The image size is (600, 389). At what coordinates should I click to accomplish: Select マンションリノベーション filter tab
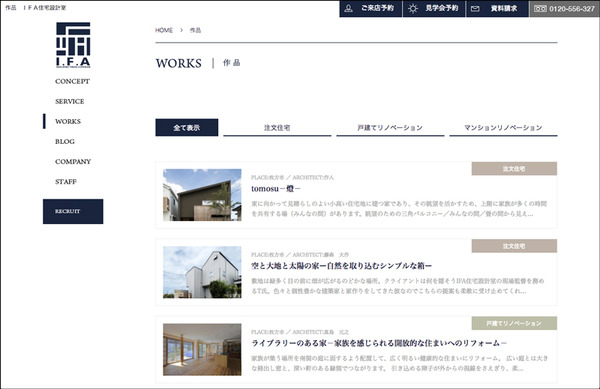[x=503, y=128]
